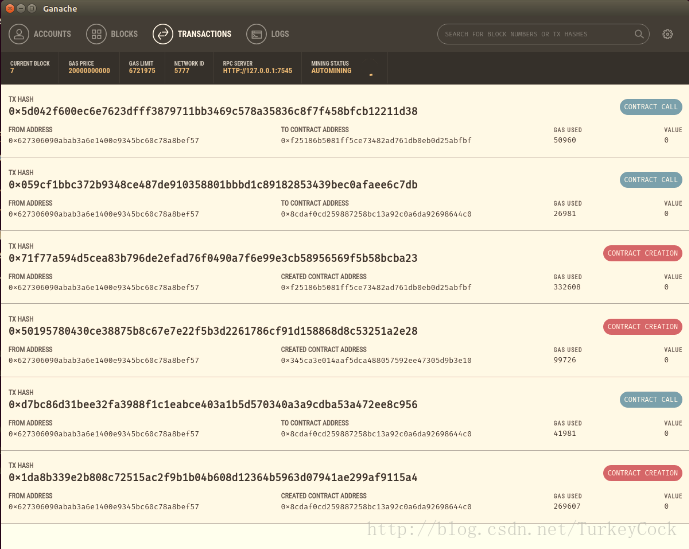Open the Accounts page icon
This screenshot has height=549, width=689.
pyautogui.click(x=19, y=34)
